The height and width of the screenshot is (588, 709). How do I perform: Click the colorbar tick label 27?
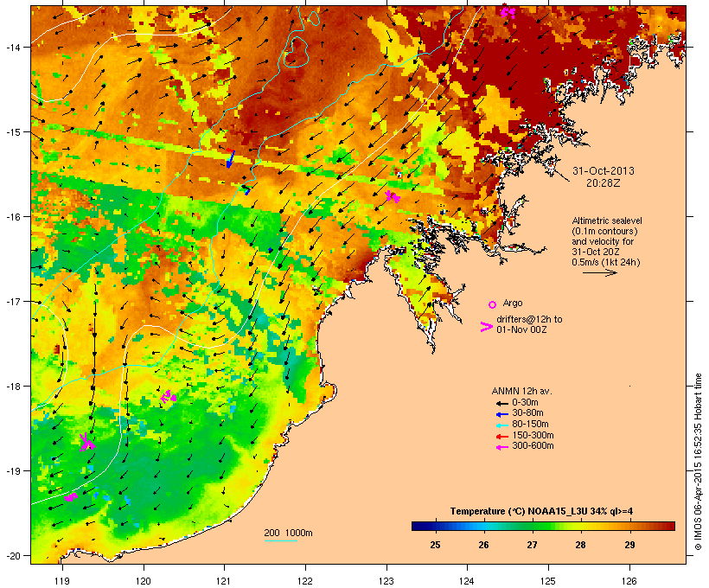coord(533,545)
